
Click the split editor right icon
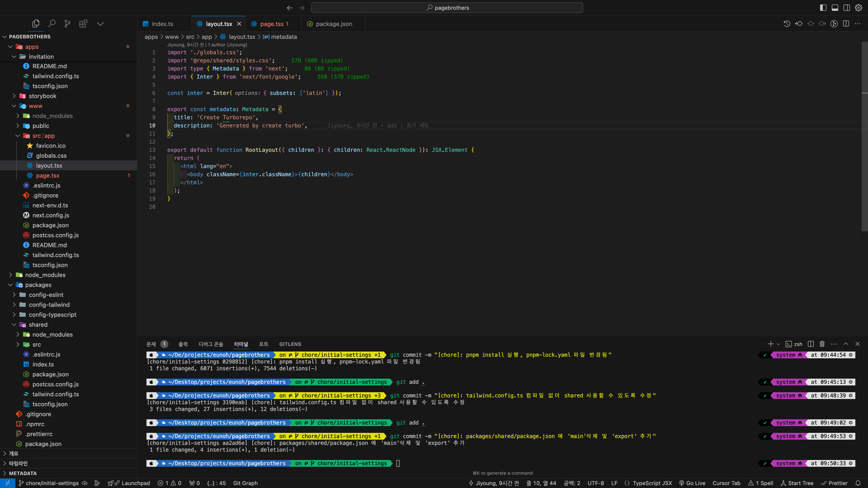(x=846, y=23)
